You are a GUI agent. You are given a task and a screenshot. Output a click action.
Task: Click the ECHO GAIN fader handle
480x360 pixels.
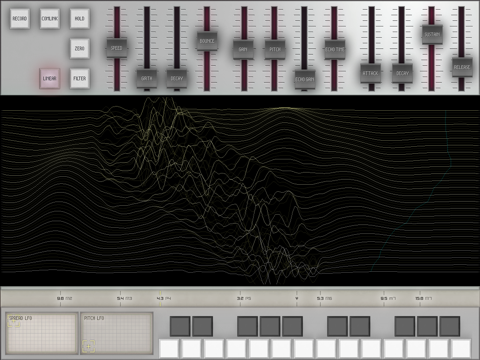[305, 79]
